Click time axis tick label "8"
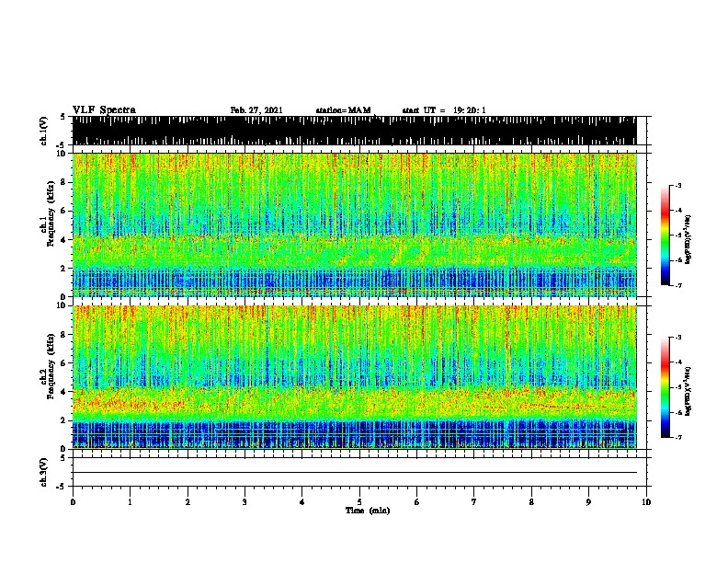 point(531,502)
